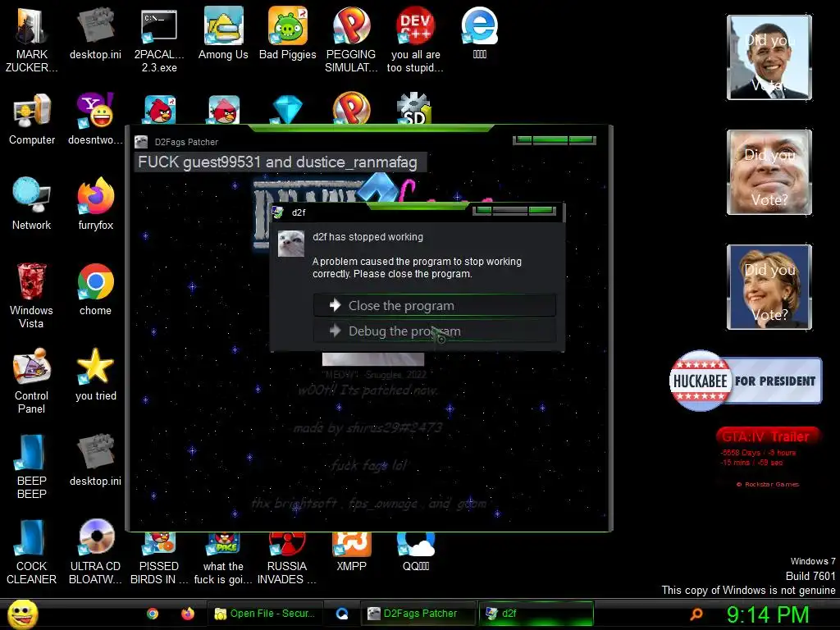Select the 2PACAL... 2.3.exe desktop shortcut
Image resolution: width=840 pixels, height=630 pixels.
point(159,39)
